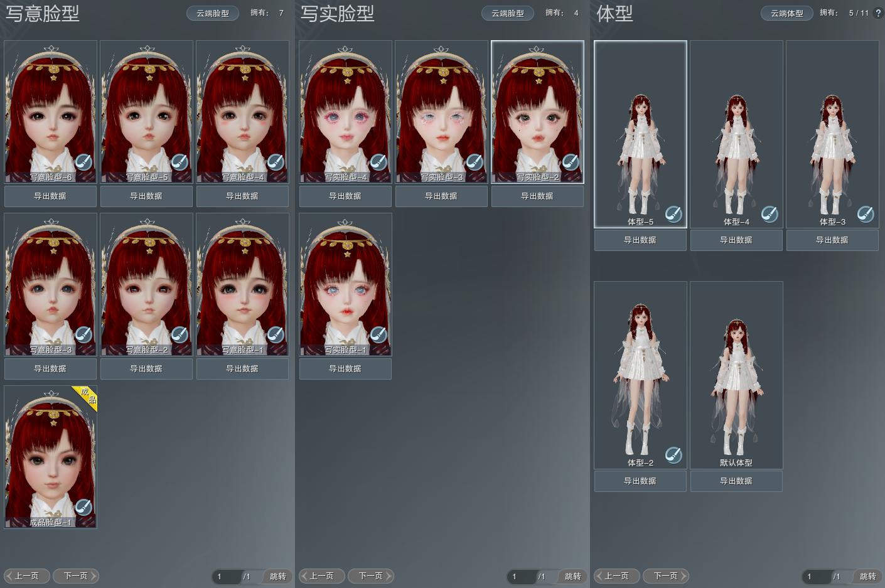
Task: Select the 写实脸型-1 face thumbnail
Action: tap(345, 284)
